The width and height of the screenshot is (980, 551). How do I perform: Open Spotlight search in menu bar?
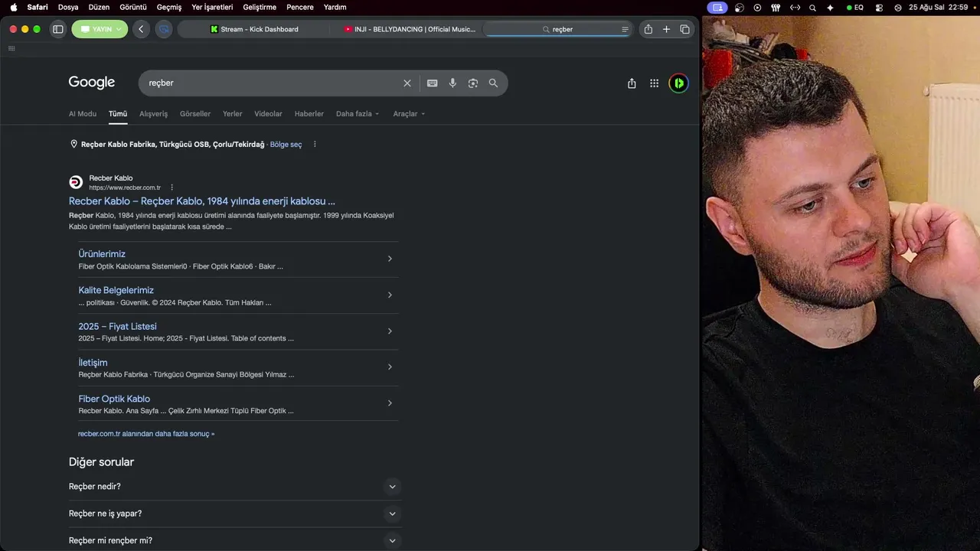pos(812,8)
